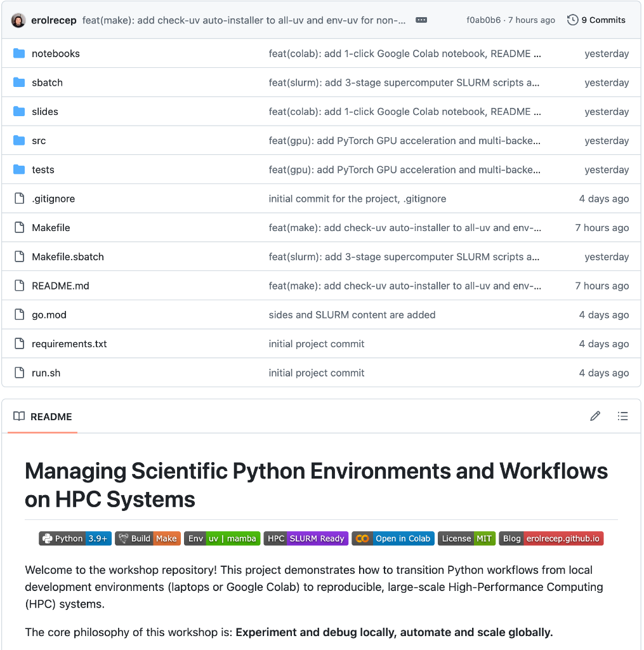Click the README main heading title

pos(316,485)
